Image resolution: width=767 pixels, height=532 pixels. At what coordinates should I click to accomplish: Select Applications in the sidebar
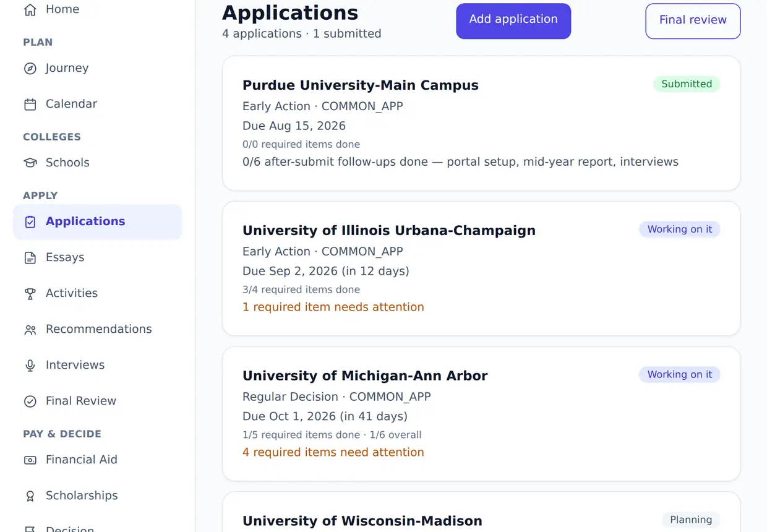98,221
